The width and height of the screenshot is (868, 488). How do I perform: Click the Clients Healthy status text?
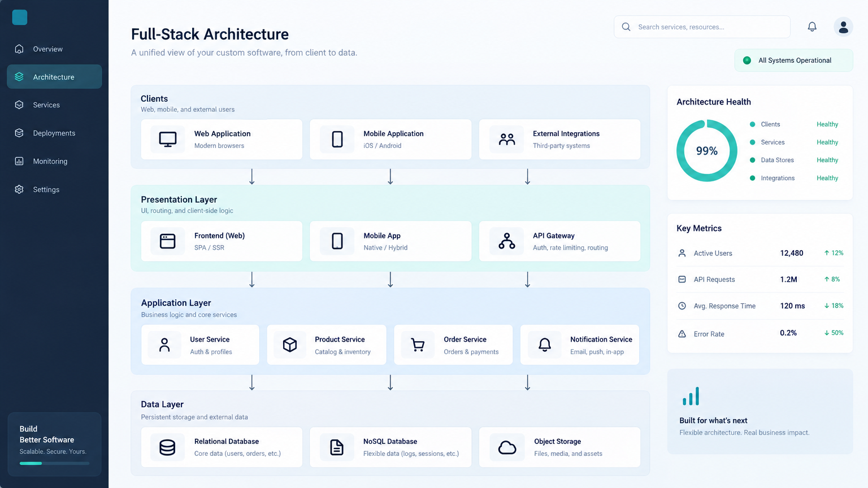(x=827, y=124)
